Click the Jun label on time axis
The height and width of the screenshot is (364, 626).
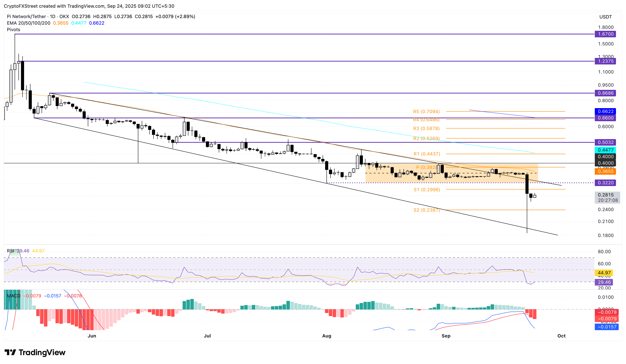[92, 336]
